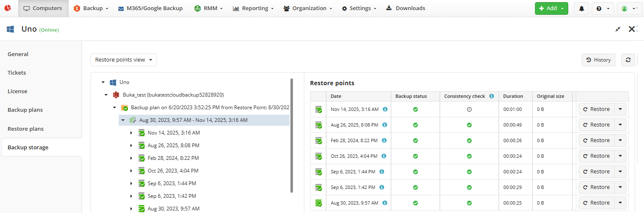Screen dimensions: 644x213
Task: Click the MSP360 logo in top-left
Action: point(8,8)
